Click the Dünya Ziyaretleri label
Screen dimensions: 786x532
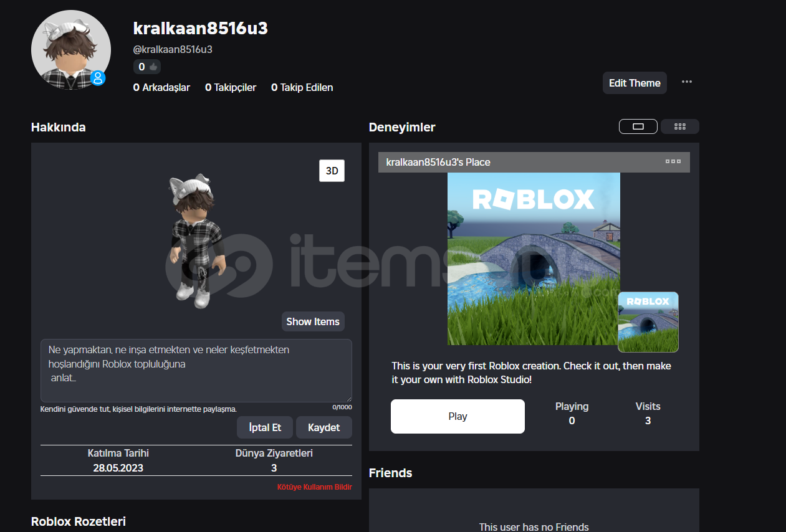pyautogui.click(x=274, y=454)
